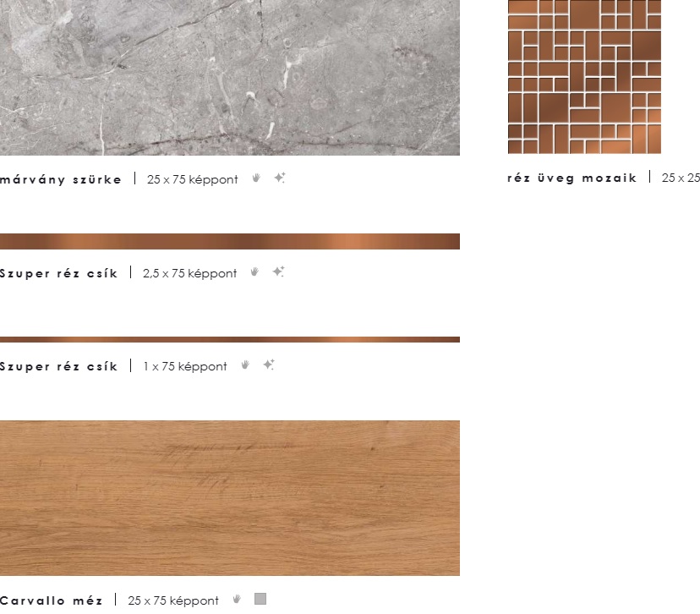Click the hand icon beside Carvallo méz
The height and width of the screenshot is (614, 700).
[237, 600]
